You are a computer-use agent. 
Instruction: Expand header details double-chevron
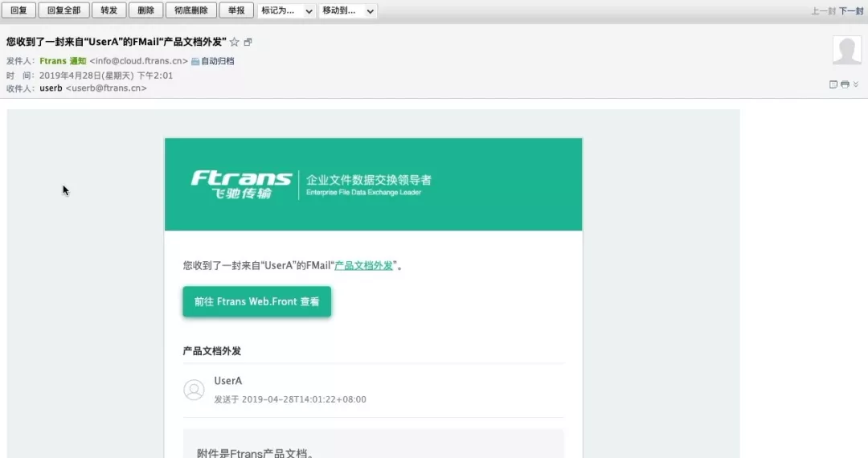pyautogui.click(x=856, y=84)
